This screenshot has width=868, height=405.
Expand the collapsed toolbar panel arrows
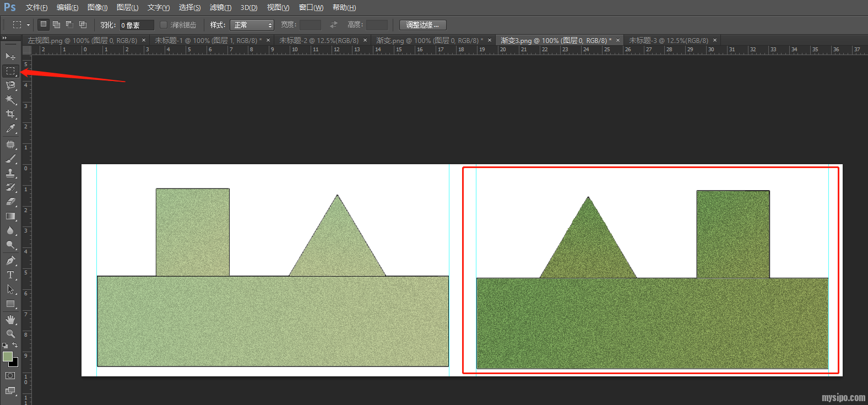(x=4, y=38)
